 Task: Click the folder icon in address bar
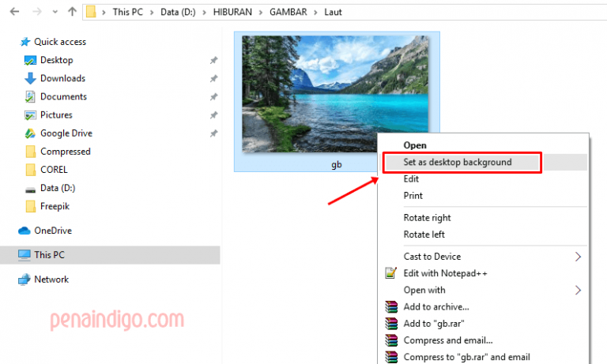[91, 12]
